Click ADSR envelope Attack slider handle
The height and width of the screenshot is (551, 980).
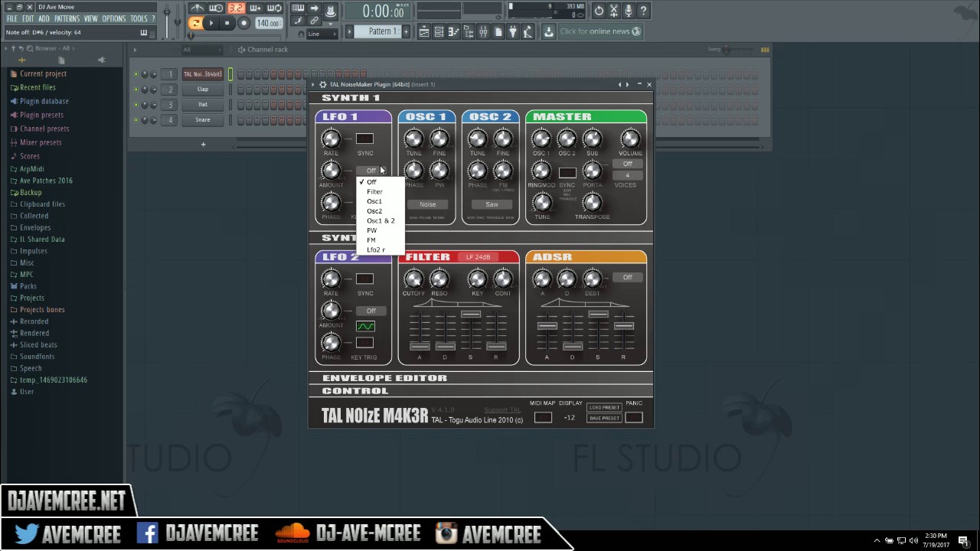pyautogui.click(x=547, y=326)
